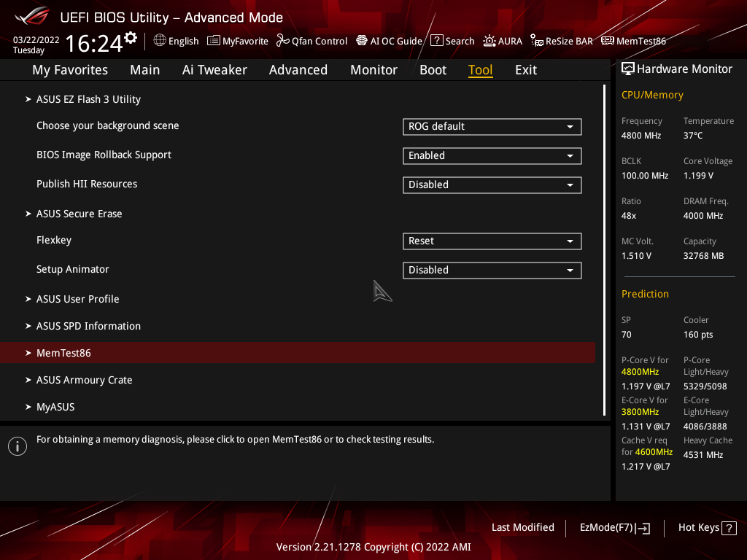The width and height of the screenshot is (747, 560).
Task: Click the 4800 MHz frequency value
Action: click(x=640, y=135)
